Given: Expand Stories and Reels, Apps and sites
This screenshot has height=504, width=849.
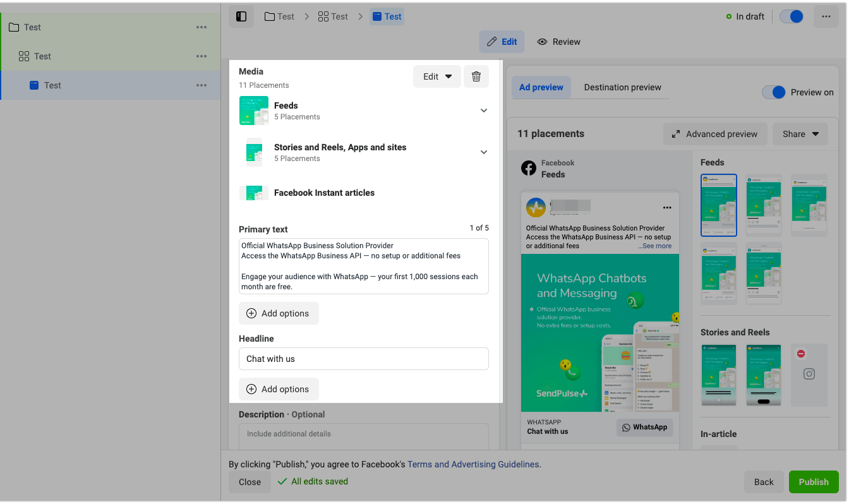Looking at the screenshot, I should click(x=483, y=152).
